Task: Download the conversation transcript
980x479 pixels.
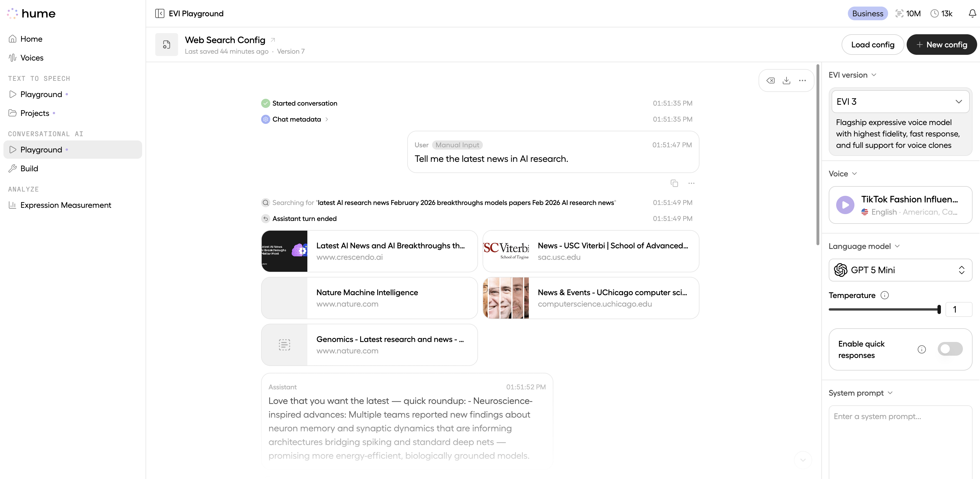Action: pos(787,80)
